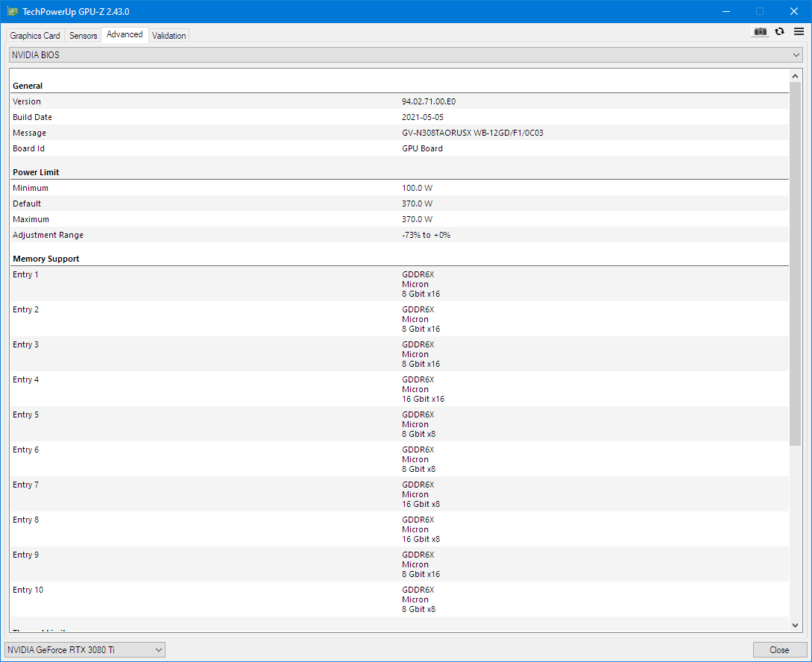This screenshot has width=812, height=662.
Task: Select the Message value GV-N308TAORUSX WB-12GD/F1/0C03
Action: pos(473,133)
